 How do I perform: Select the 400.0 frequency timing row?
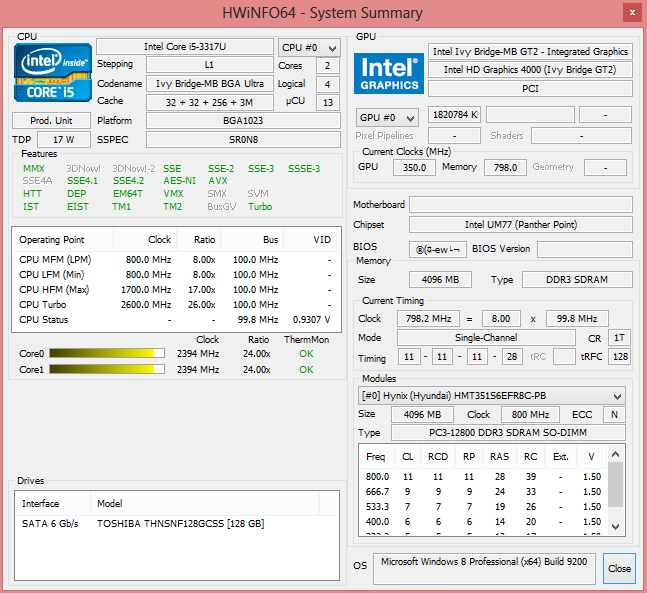pyautogui.click(x=483, y=522)
